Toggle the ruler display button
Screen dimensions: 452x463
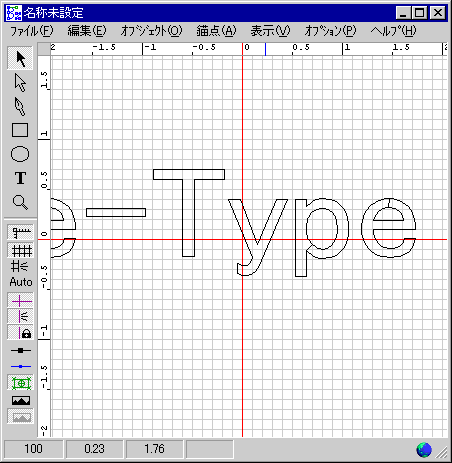click(x=20, y=232)
